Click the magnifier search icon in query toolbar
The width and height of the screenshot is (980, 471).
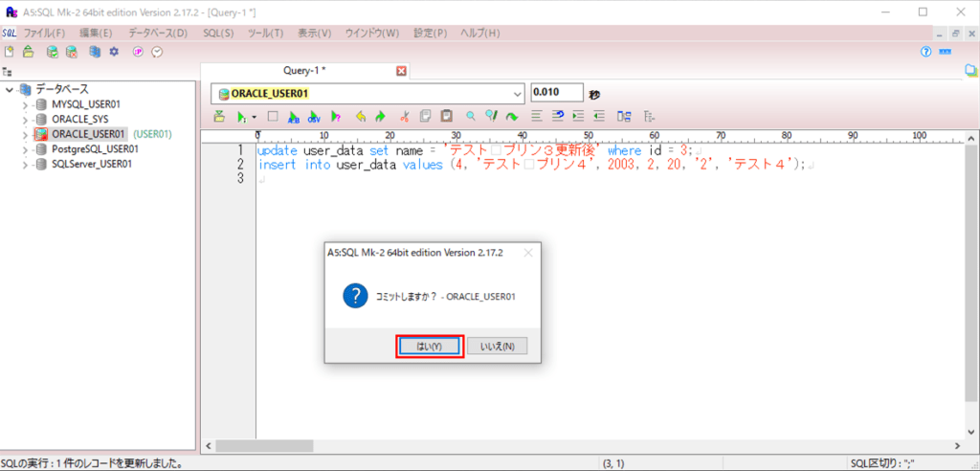coord(470,116)
